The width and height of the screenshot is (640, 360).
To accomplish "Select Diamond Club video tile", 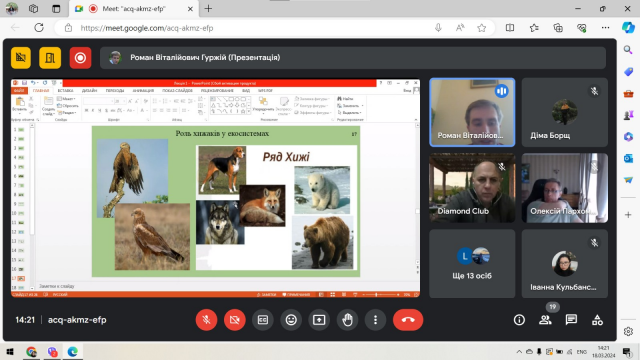I will [x=472, y=188].
